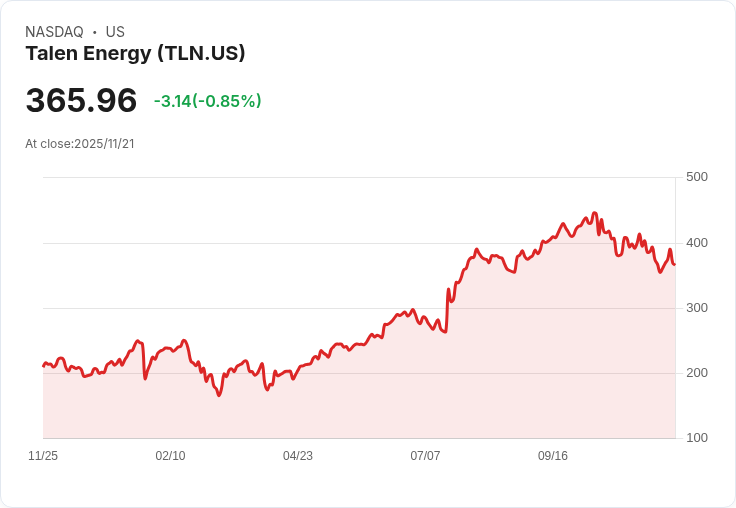Click the chart's highest peak above 400
This screenshot has height=508, width=736.
click(595, 213)
